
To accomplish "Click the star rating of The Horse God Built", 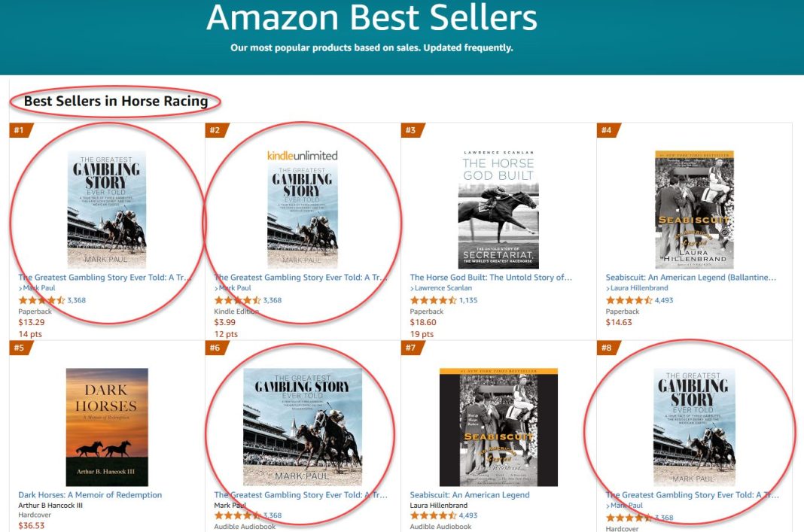I will click(433, 300).
